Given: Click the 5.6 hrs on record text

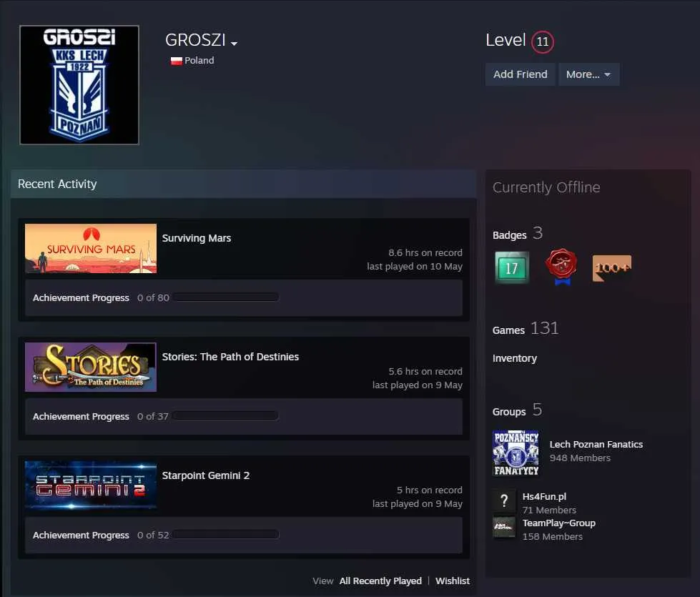Looking at the screenshot, I should [425, 372].
